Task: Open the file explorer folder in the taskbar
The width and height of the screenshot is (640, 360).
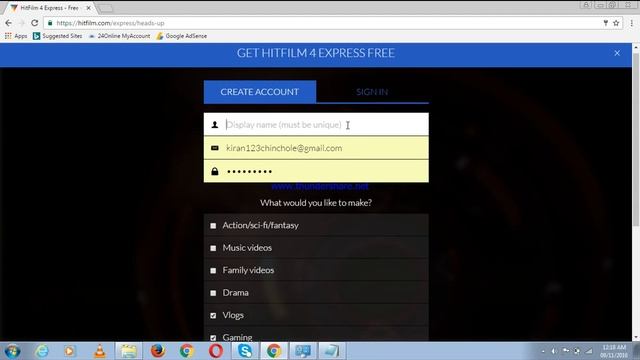Action: click(x=128, y=351)
